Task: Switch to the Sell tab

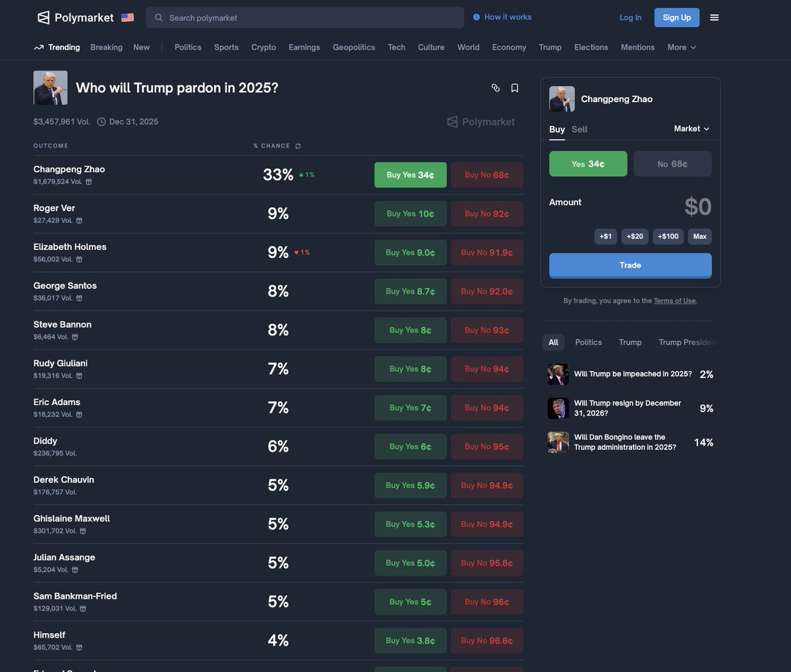Action: (x=579, y=129)
